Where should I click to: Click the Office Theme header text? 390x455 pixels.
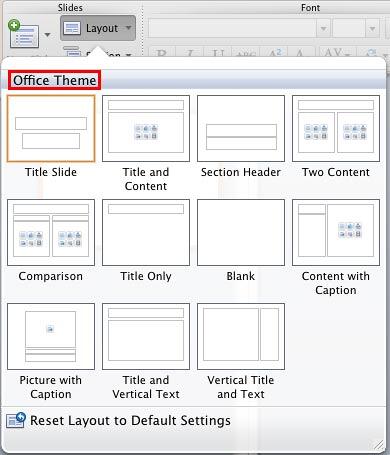(x=55, y=80)
